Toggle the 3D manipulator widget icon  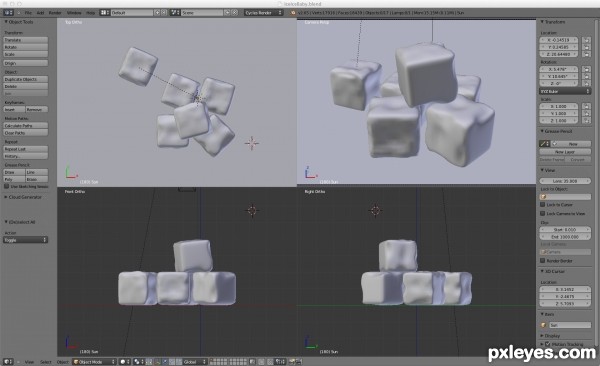pos(157,361)
